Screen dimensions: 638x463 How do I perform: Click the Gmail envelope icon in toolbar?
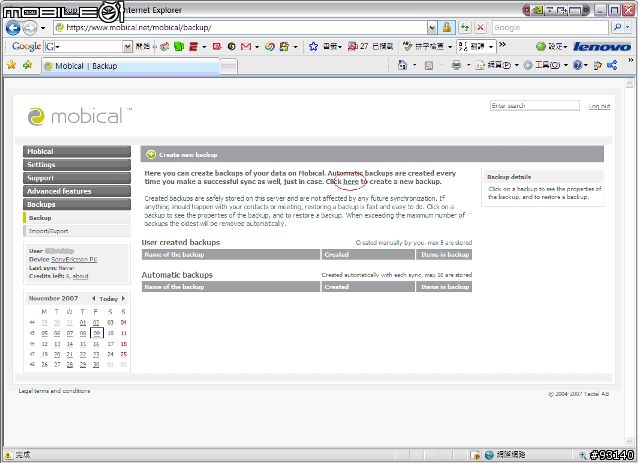click(x=246, y=47)
